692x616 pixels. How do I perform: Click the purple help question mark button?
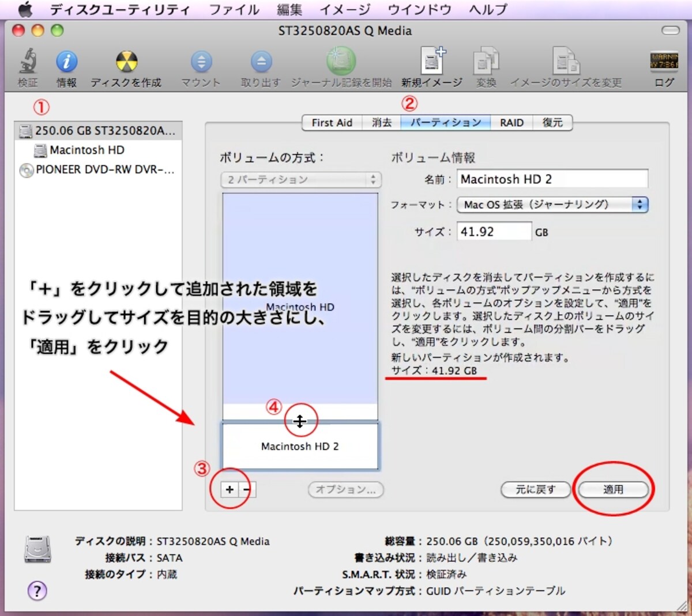[37, 590]
